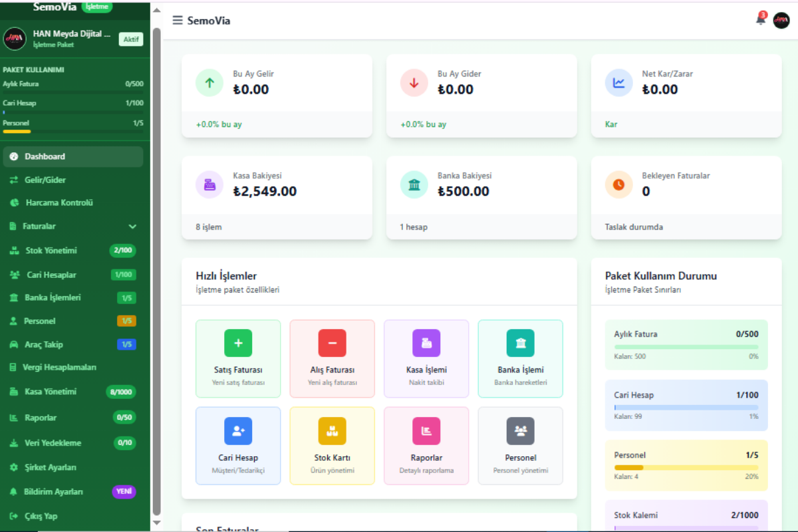Click the sidebar vertical scrollbar

(156, 266)
